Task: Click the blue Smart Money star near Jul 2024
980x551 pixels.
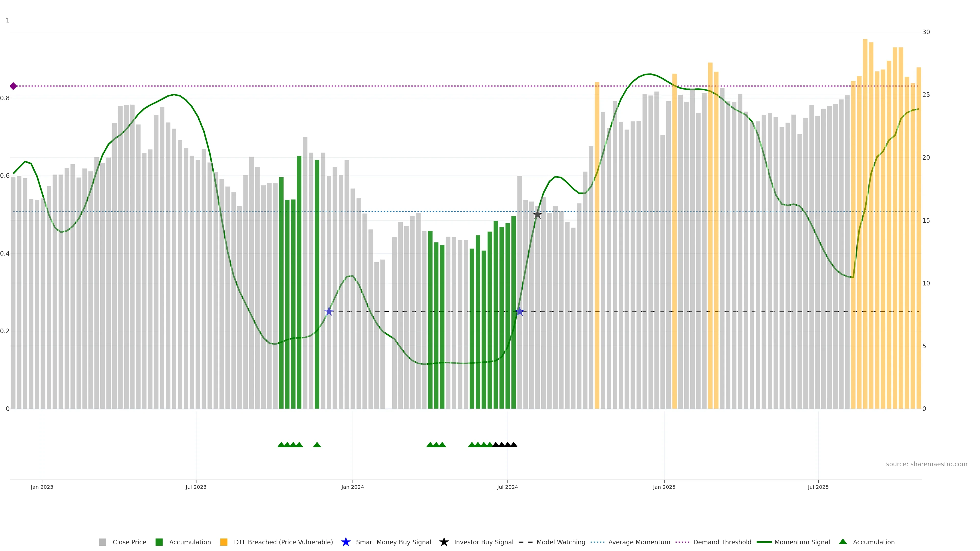Action: point(520,311)
